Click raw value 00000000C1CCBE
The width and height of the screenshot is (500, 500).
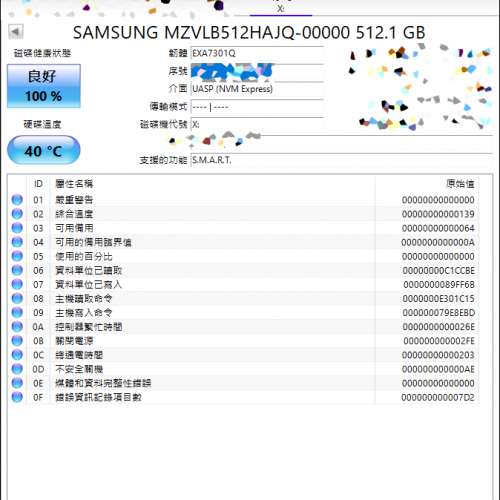click(438, 271)
